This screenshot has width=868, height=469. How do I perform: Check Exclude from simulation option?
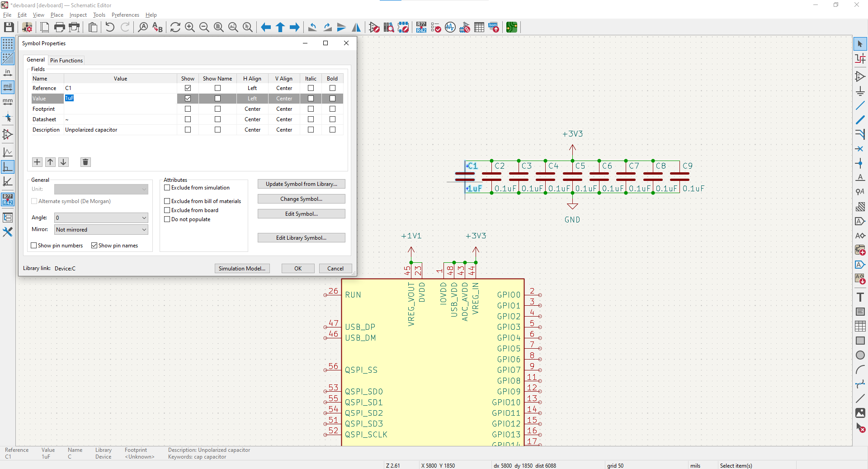(x=167, y=188)
